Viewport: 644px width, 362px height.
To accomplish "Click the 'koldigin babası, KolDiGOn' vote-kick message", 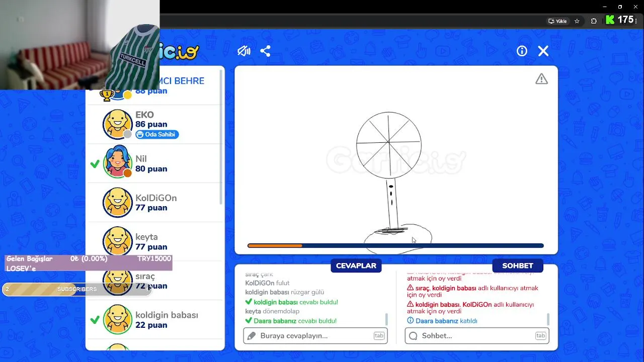I will point(470,308).
